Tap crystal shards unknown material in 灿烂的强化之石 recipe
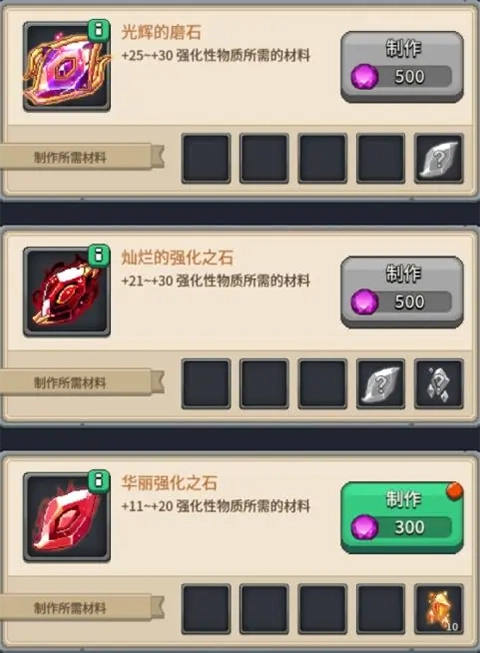The image size is (480, 653). (439, 384)
